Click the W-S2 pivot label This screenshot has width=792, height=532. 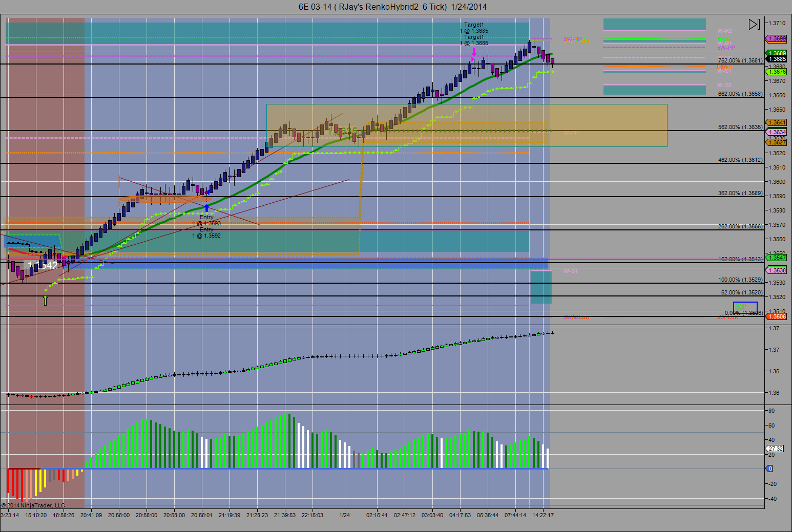tap(724, 85)
